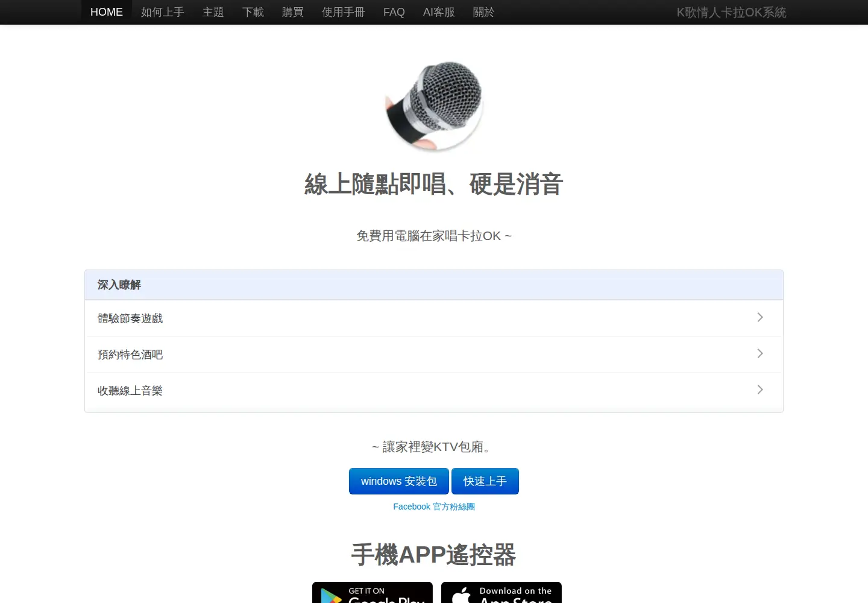Click the microphone logo image
The image size is (868, 603).
pyautogui.click(x=434, y=106)
